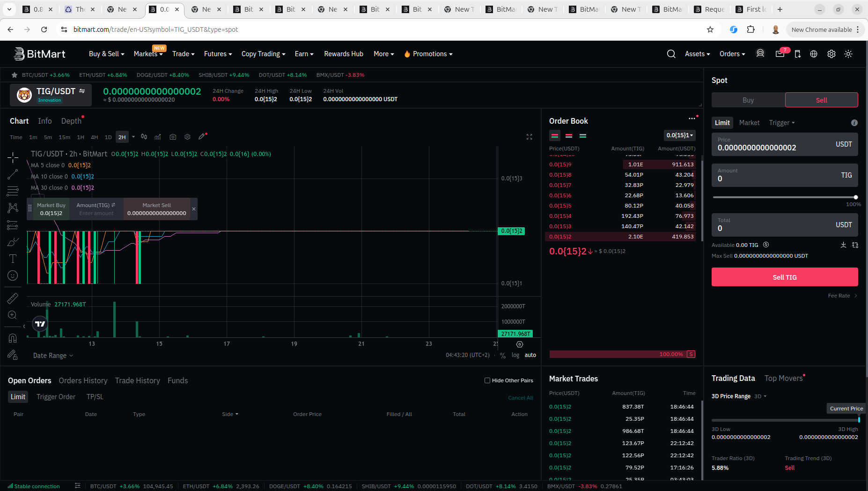Open the language globe icon

(814, 54)
